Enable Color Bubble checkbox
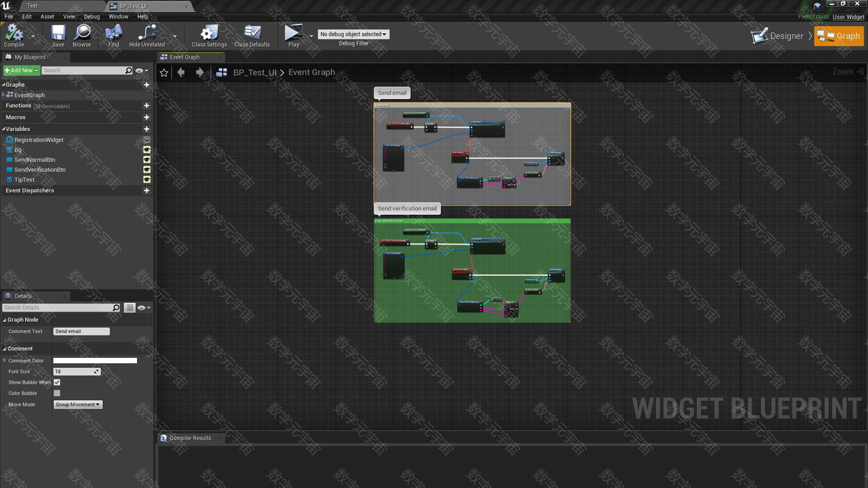 [57, 393]
